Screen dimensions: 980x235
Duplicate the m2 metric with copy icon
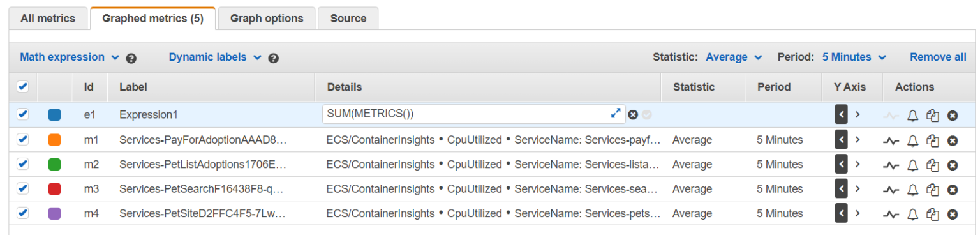click(x=933, y=165)
